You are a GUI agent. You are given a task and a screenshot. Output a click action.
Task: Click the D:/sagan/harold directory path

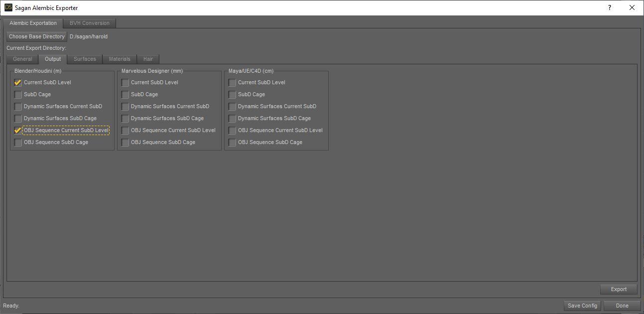[89, 36]
